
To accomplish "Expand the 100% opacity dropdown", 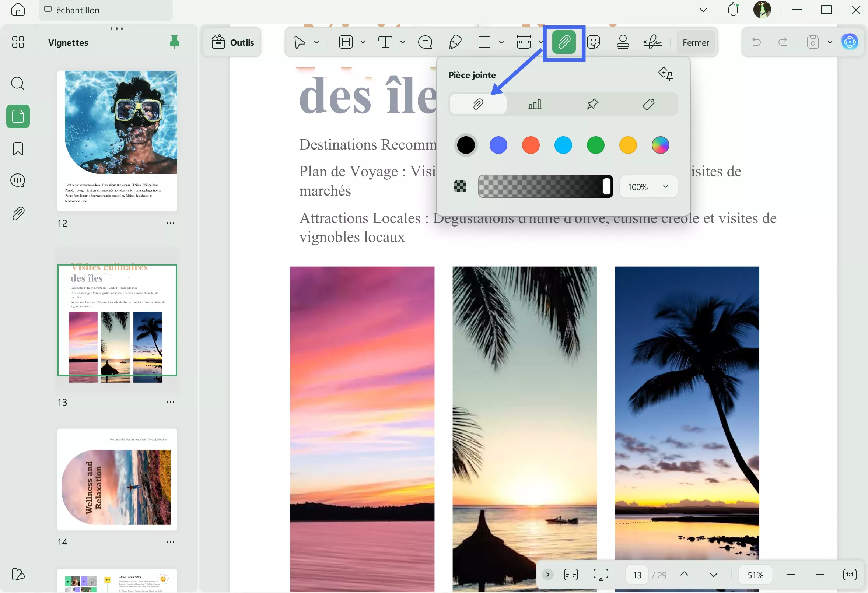I will pos(666,186).
